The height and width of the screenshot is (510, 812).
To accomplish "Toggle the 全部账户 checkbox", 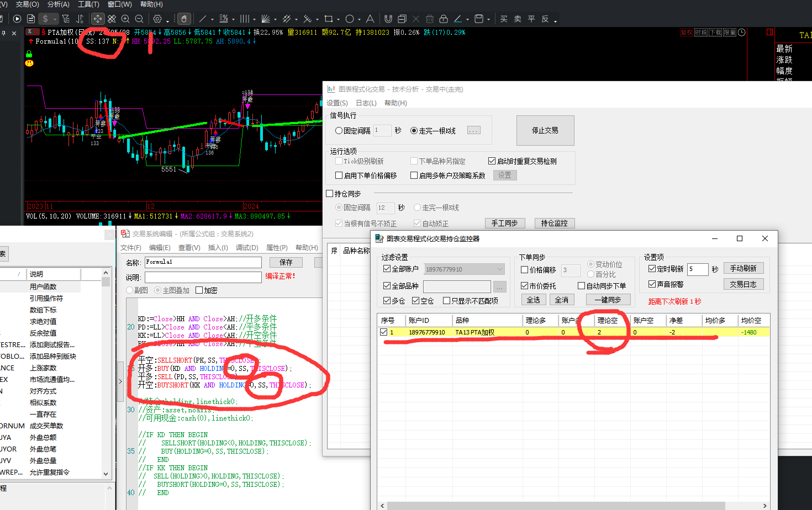I will pos(401,269).
